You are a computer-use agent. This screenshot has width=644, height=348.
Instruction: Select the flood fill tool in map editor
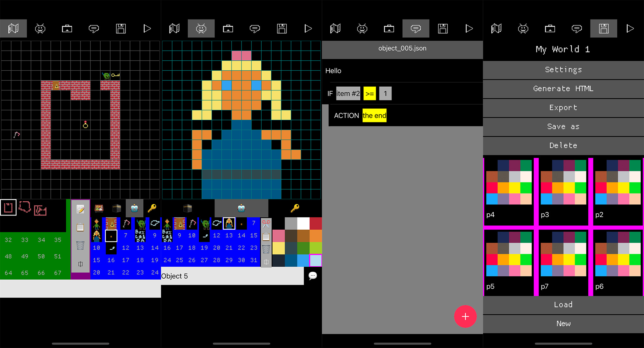click(x=40, y=210)
